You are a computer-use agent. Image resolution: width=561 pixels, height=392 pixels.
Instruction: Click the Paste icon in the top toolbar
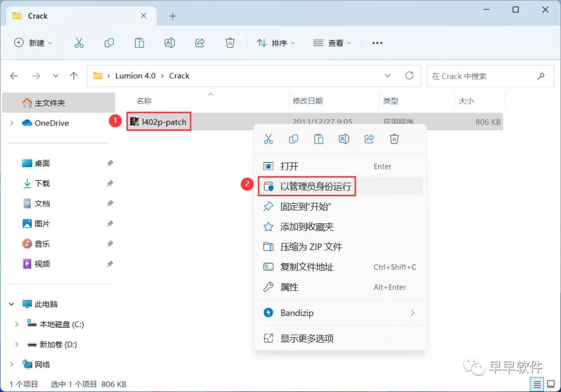(x=139, y=43)
